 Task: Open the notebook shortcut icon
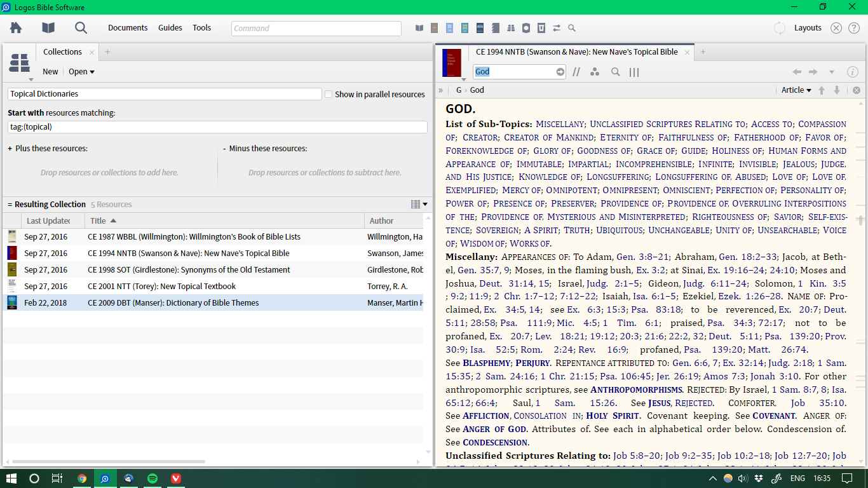click(x=496, y=28)
